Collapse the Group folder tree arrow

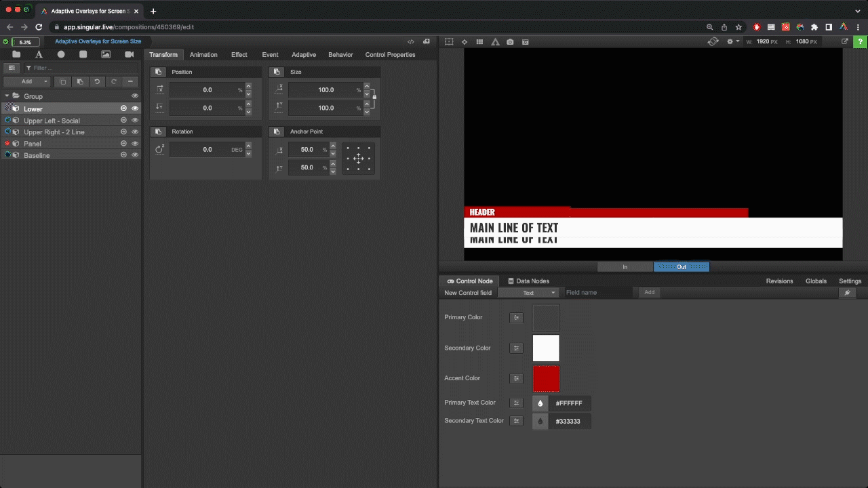[7, 96]
